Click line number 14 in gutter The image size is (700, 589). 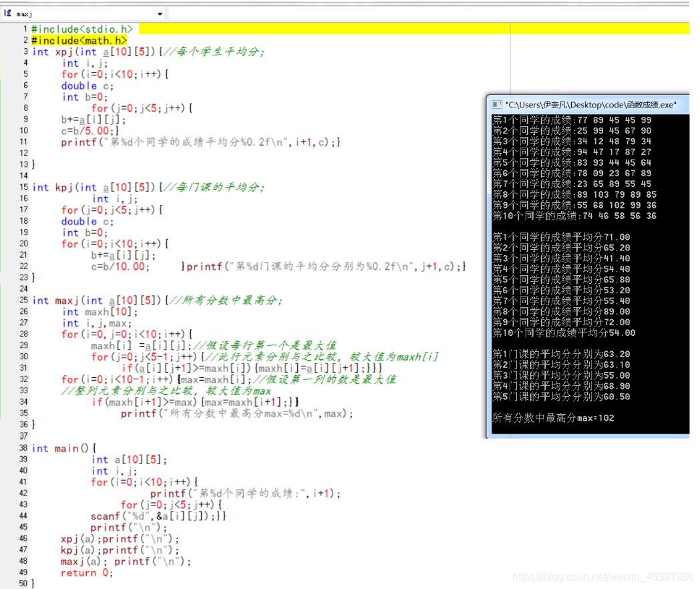click(x=23, y=176)
